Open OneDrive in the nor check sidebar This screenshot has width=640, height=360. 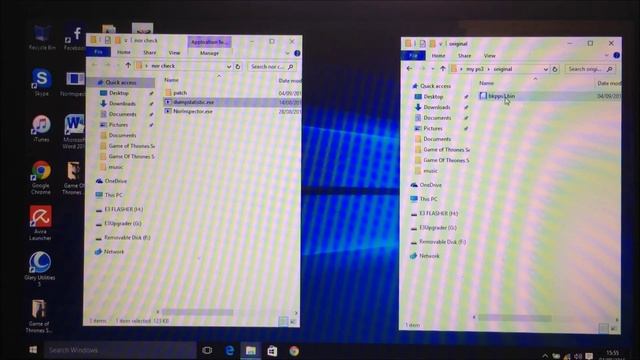[116, 181]
